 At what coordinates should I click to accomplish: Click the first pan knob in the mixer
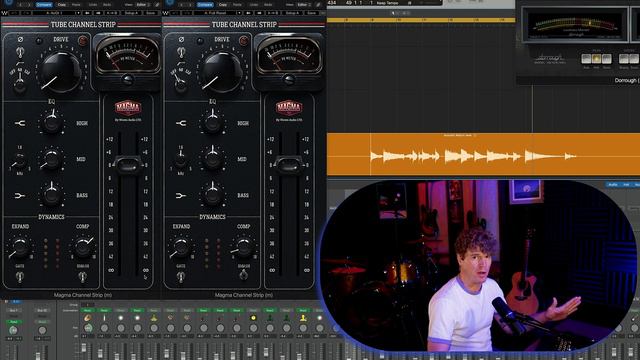coord(87,328)
